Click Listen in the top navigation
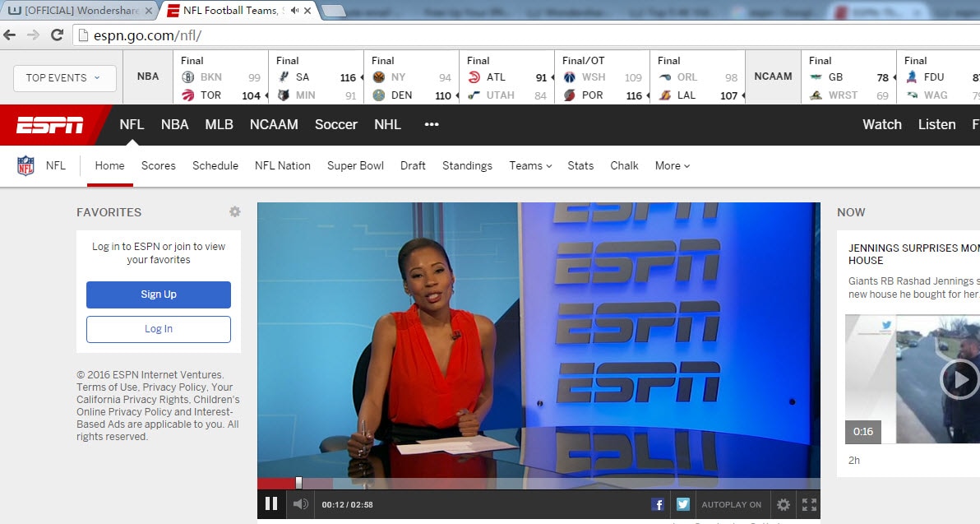Screen dimensions: 980x524 tap(936, 124)
